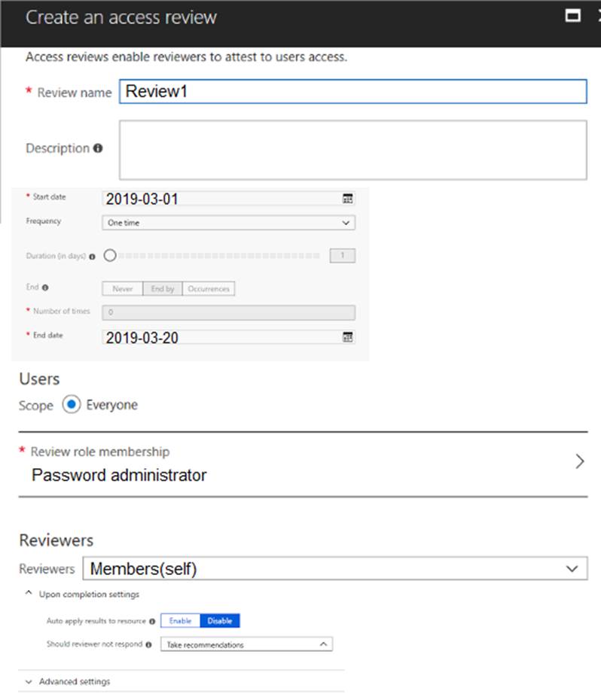The image size is (601, 700).
Task: Select the End by option
Action: [162, 289]
